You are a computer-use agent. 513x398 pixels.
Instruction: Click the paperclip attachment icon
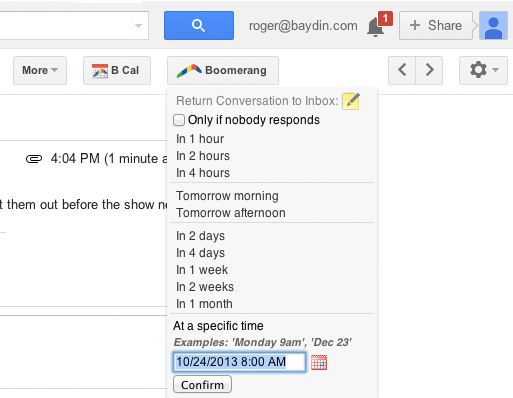coord(34,159)
